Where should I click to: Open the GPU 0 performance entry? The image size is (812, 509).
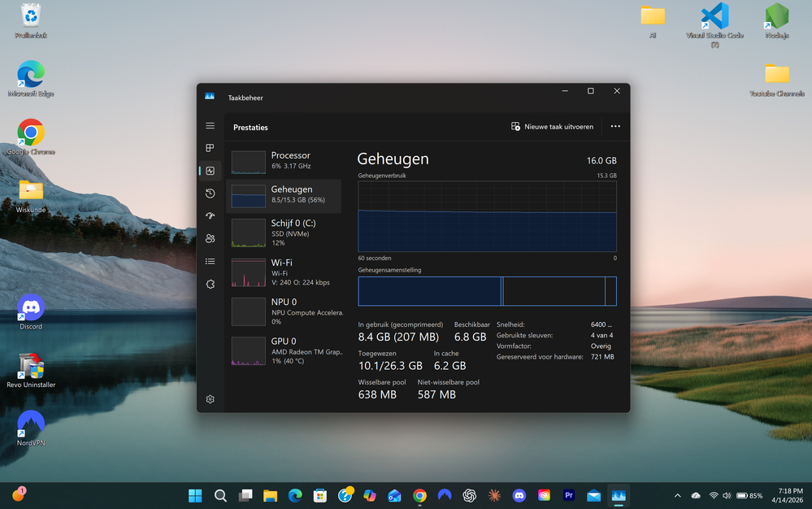(x=283, y=351)
